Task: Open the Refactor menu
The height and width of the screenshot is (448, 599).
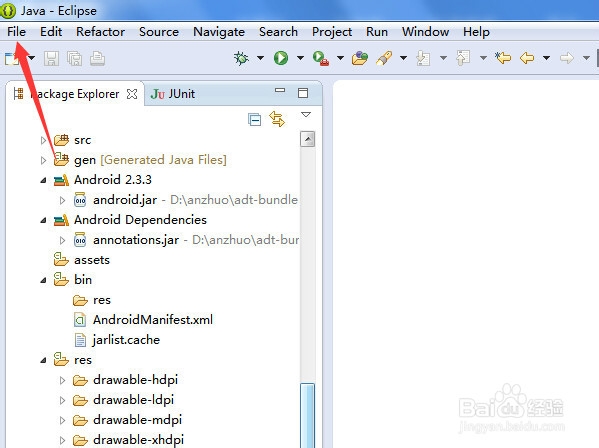Action: 100,32
